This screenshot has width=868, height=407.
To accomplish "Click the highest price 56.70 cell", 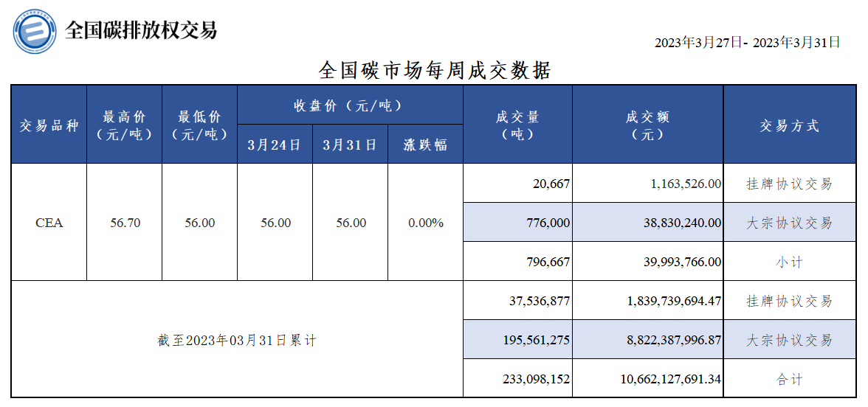I will [x=125, y=223].
